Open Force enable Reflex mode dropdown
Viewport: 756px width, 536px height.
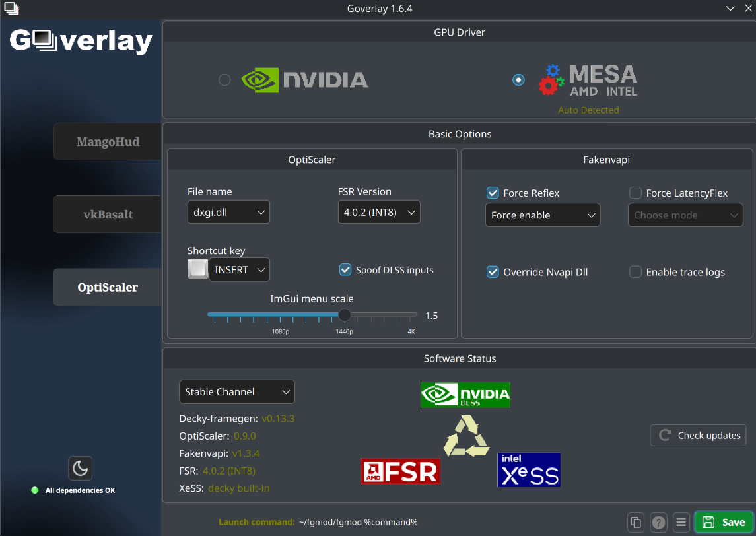click(543, 215)
